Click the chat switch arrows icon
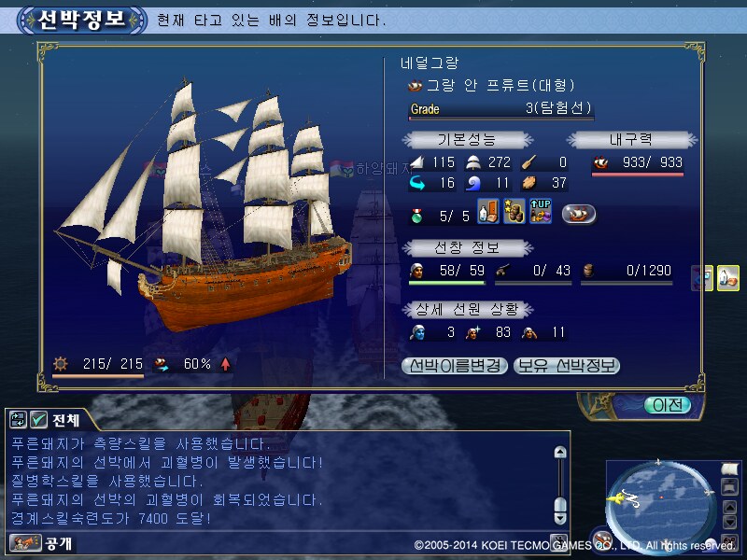Screen dimensions: 747x560 pos(18,419)
